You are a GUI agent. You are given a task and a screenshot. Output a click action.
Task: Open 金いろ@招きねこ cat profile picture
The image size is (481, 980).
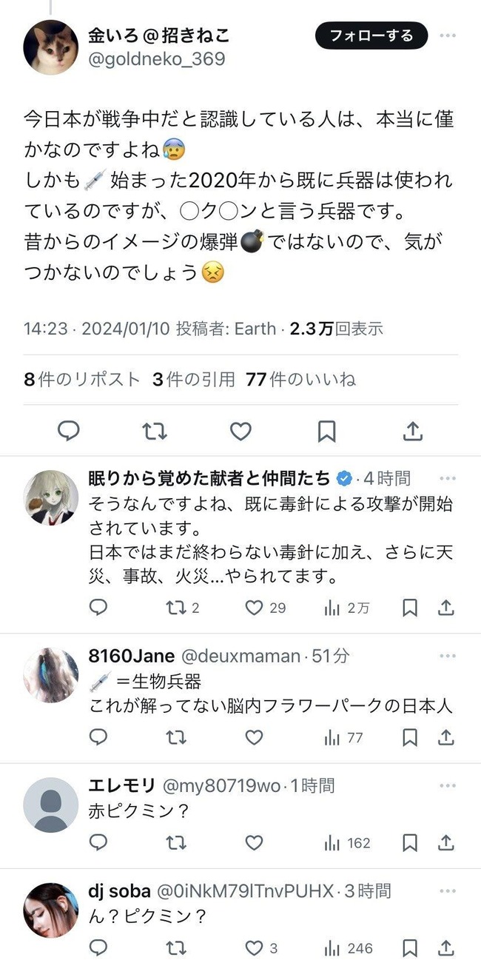tap(51, 47)
